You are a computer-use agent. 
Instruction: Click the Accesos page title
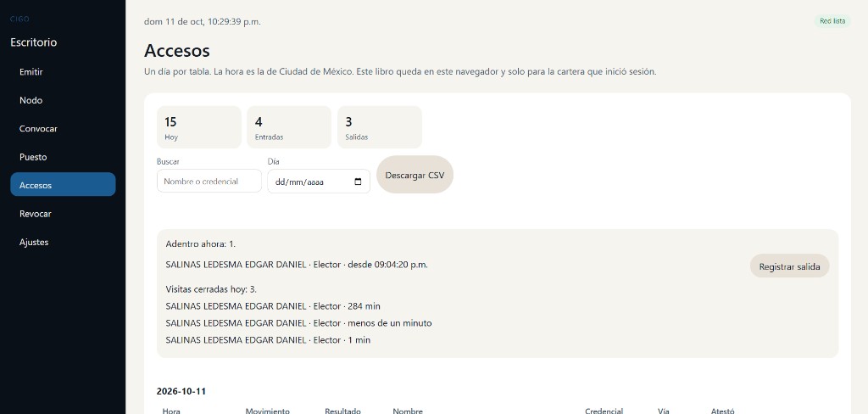pos(177,50)
